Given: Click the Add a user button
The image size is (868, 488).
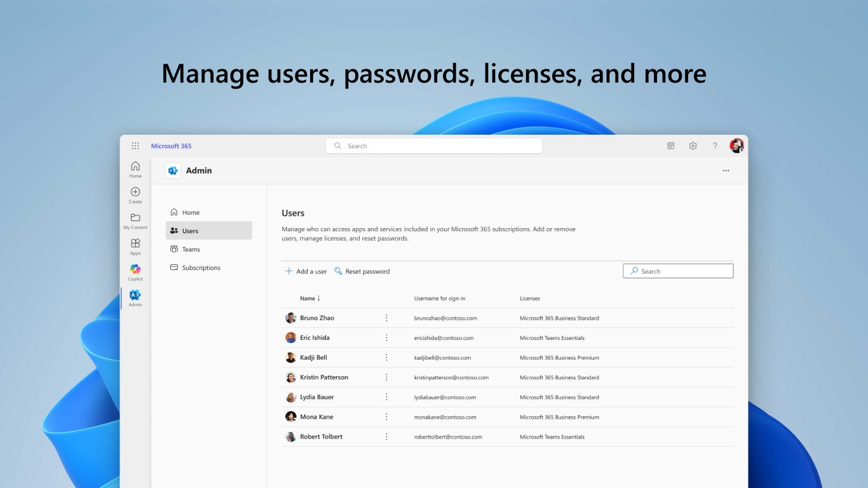Looking at the screenshot, I should coord(306,271).
